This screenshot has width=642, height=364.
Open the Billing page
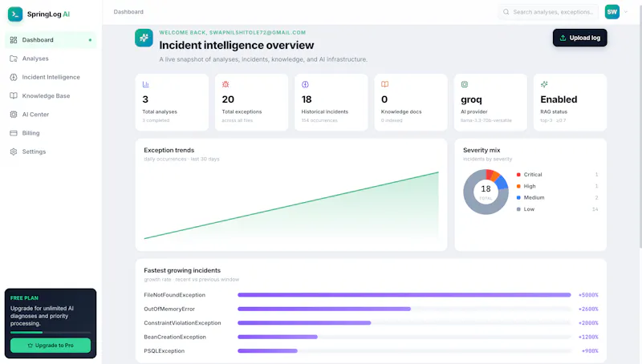coord(51,133)
